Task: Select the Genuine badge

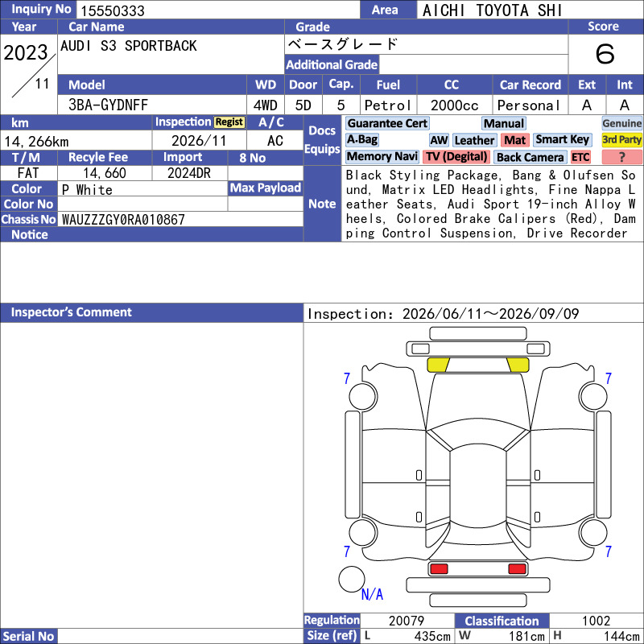Action: pyautogui.click(x=621, y=123)
